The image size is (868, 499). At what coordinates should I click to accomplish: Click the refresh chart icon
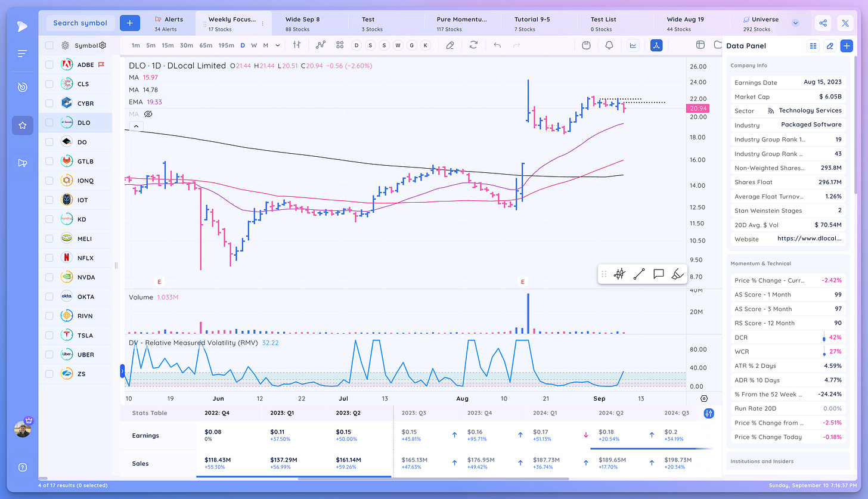(473, 45)
